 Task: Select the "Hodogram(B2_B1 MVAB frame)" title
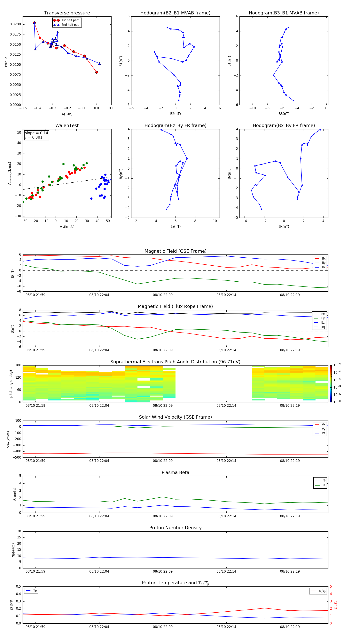[x=175, y=13]
